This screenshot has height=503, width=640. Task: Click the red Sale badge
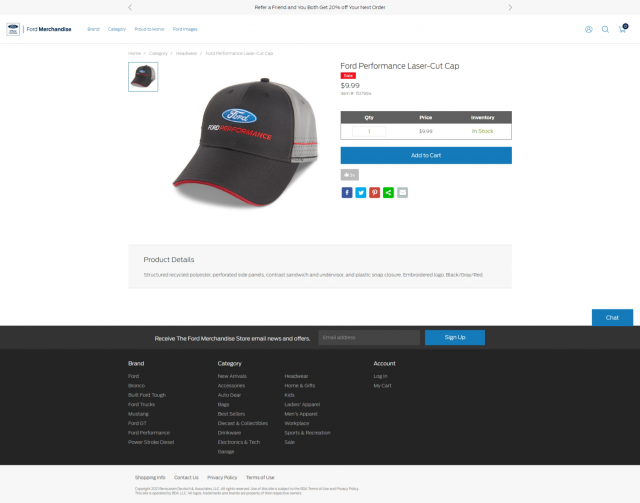[x=348, y=76]
